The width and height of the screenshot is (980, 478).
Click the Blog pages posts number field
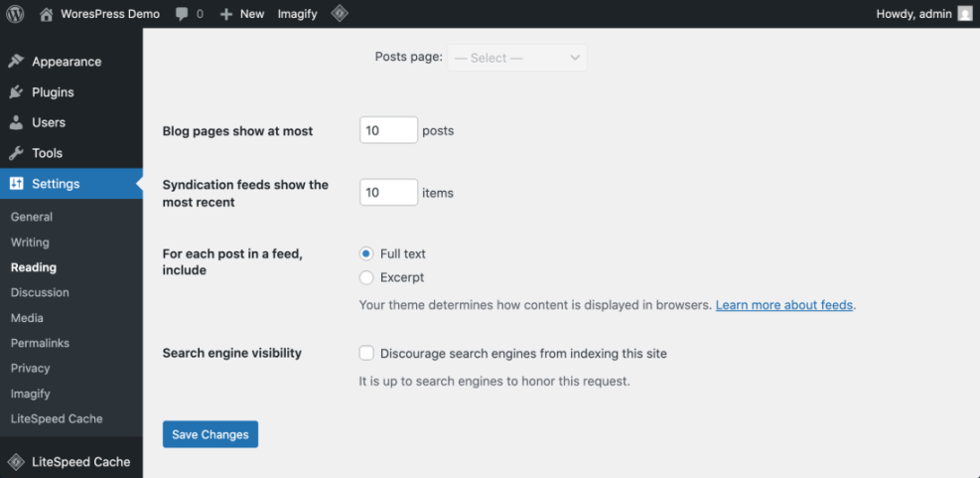tap(389, 130)
